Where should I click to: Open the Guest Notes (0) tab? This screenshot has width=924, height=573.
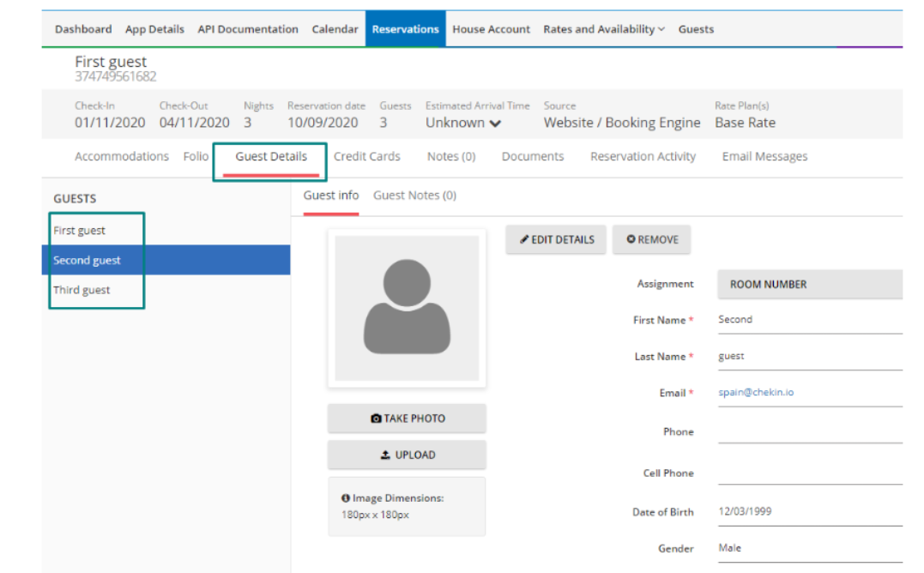point(414,196)
